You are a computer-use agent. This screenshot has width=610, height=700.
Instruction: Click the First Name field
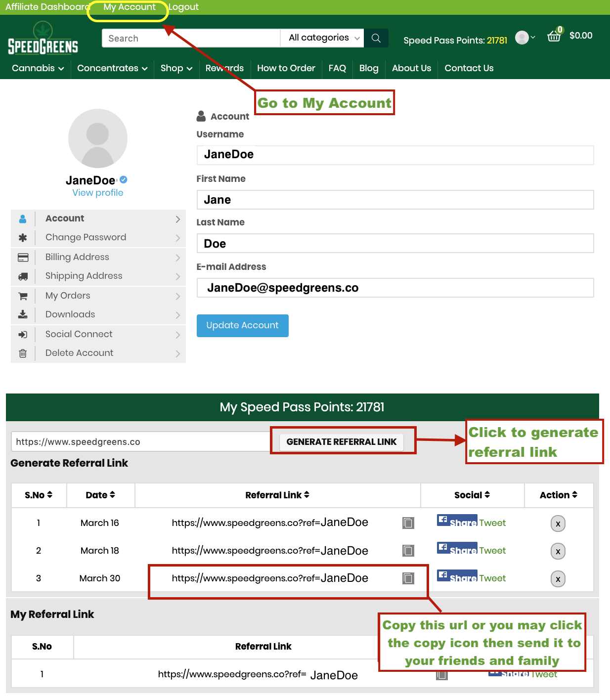pyautogui.click(x=395, y=200)
